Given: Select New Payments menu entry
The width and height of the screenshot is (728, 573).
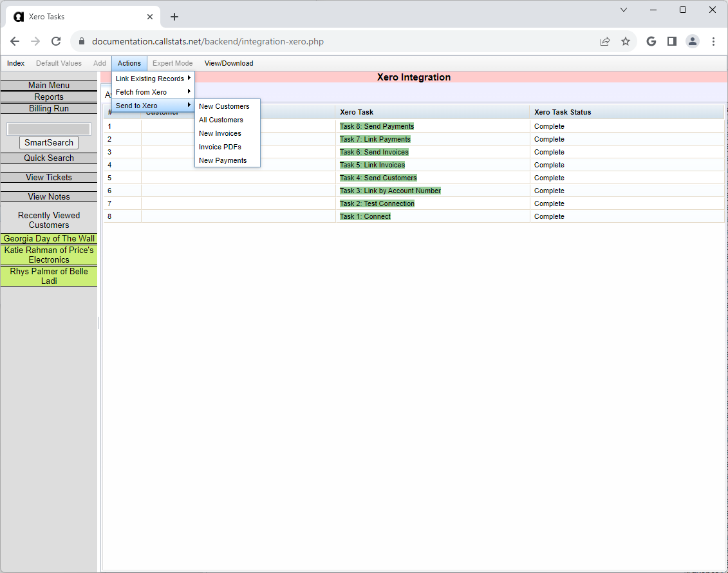Looking at the screenshot, I should click(223, 160).
